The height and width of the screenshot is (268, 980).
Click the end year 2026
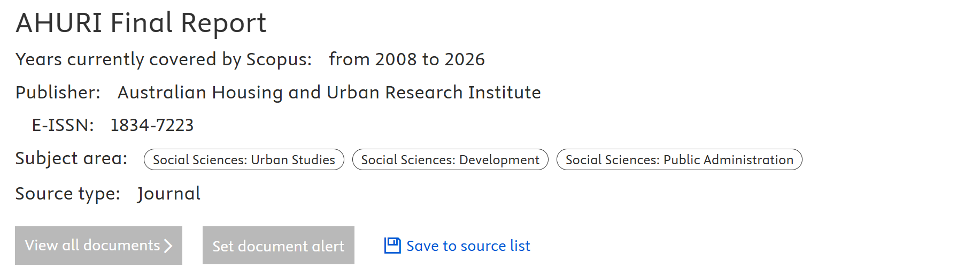point(465,59)
